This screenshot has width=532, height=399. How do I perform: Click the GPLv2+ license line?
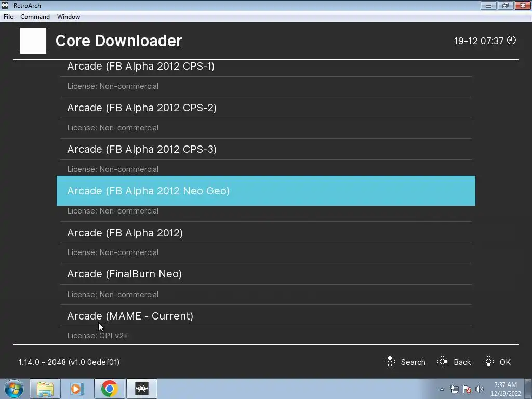(98, 336)
